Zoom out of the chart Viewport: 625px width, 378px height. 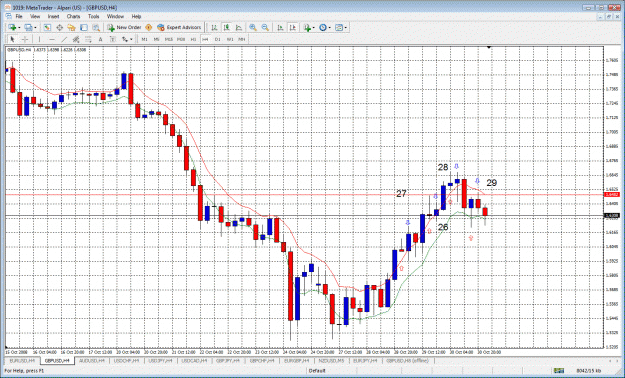(265, 28)
